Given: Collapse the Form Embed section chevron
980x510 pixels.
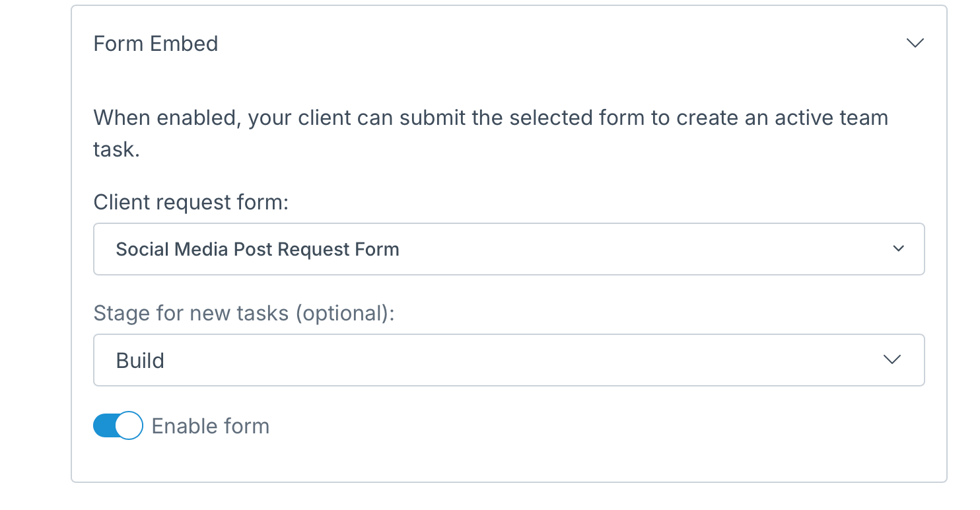Looking at the screenshot, I should 915,44.
